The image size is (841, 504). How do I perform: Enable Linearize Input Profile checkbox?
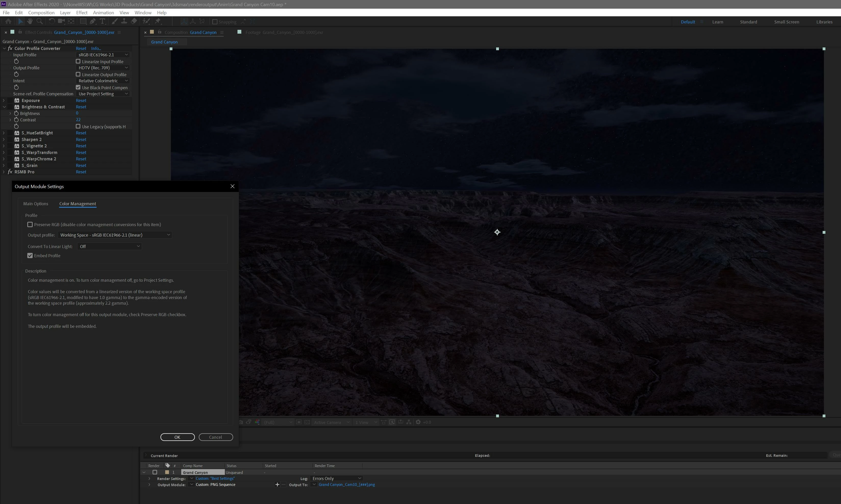point(78,61)
